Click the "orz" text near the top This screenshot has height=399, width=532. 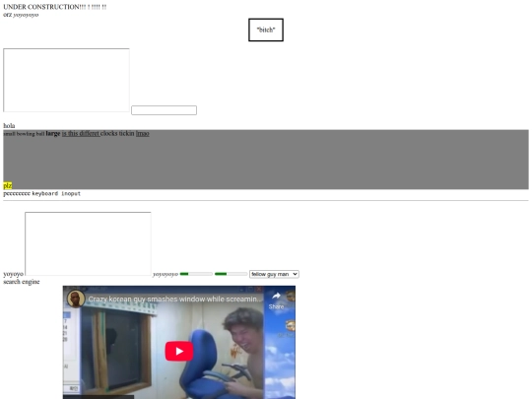[8, 15]
